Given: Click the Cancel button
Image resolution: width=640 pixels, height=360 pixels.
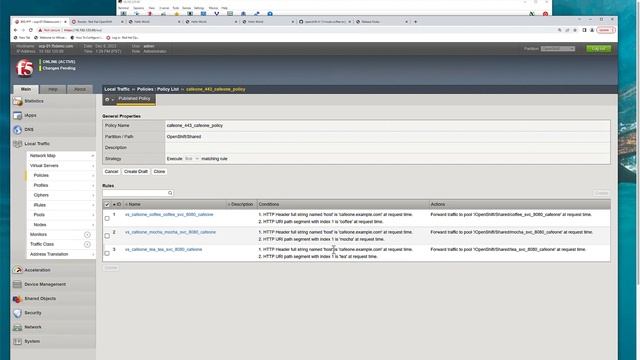Looking at the screenshot, I should coord(111,172).
